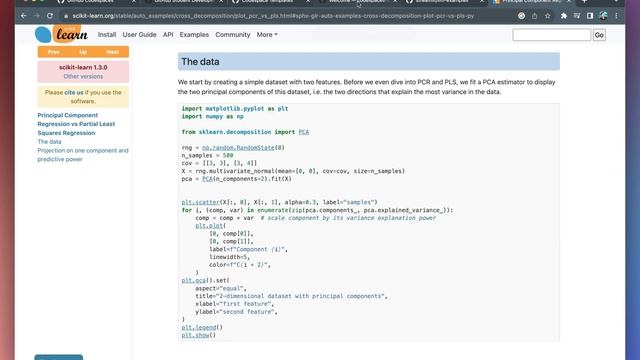Click the rng.multivariate_normal code line
This screenshot has height=360, width=640.
[x=293, y=171]
